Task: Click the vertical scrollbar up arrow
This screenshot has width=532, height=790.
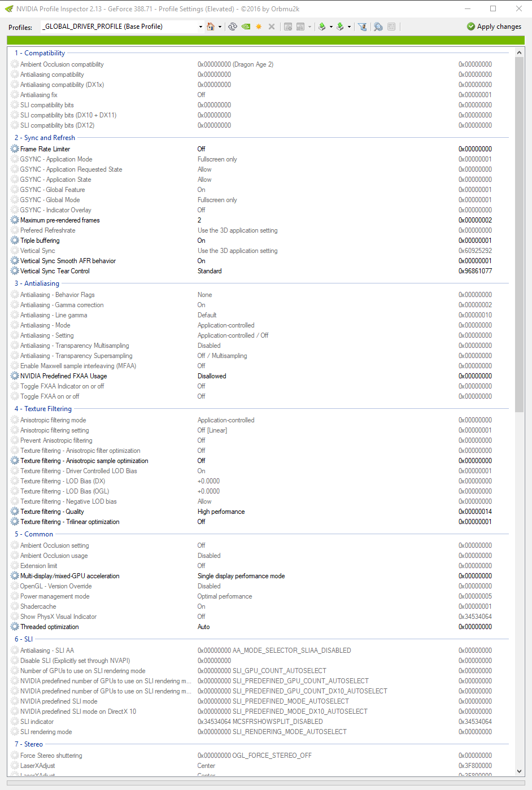Action: (519, 53)
